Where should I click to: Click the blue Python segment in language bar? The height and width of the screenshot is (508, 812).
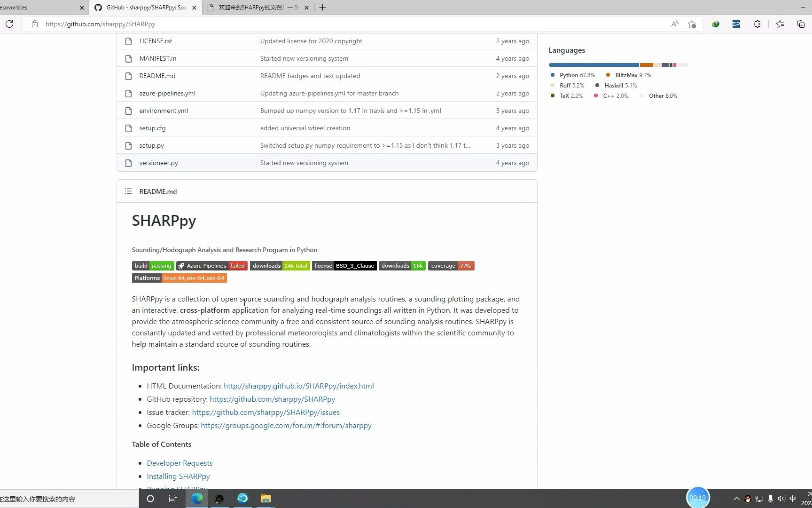coord(594,65)
